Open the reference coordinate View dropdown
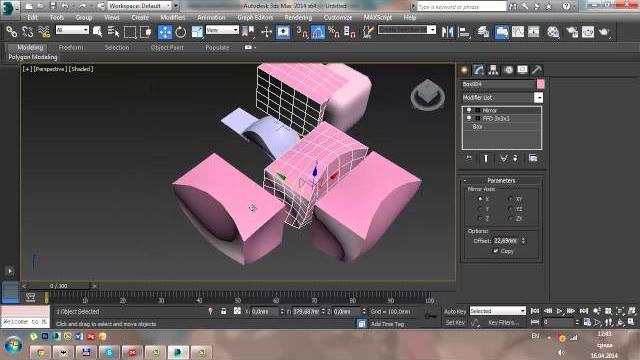Screen dimensions: 640x360 coord(222,30)
